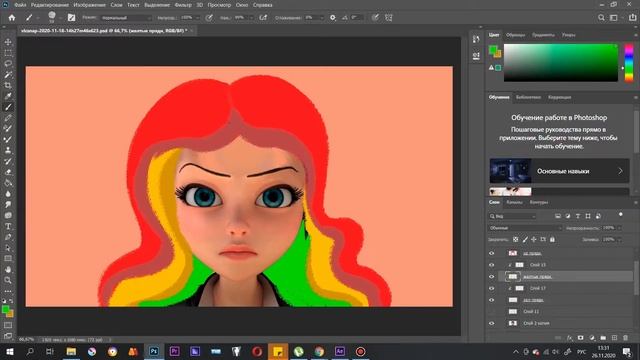Open the layer fill dropdown arrow
640x360 pixels.
(x=620, y=240)
